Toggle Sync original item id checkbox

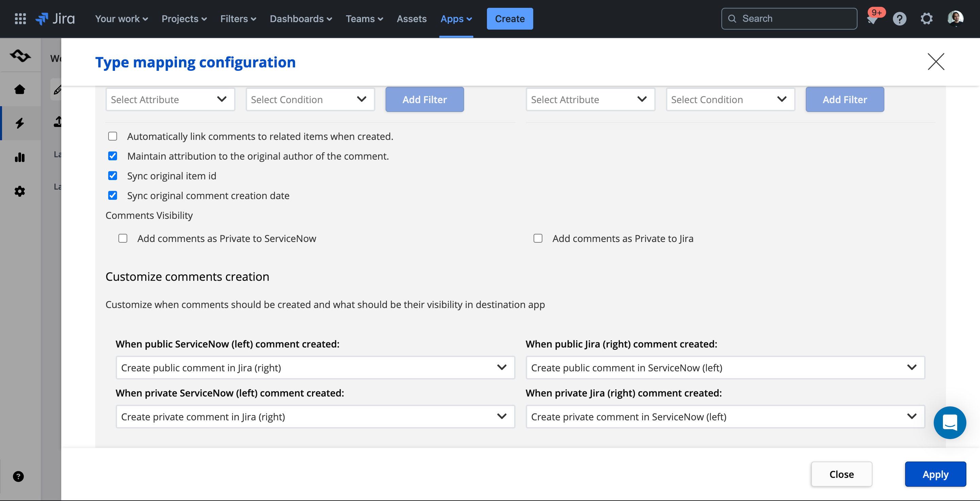[113, 176]
